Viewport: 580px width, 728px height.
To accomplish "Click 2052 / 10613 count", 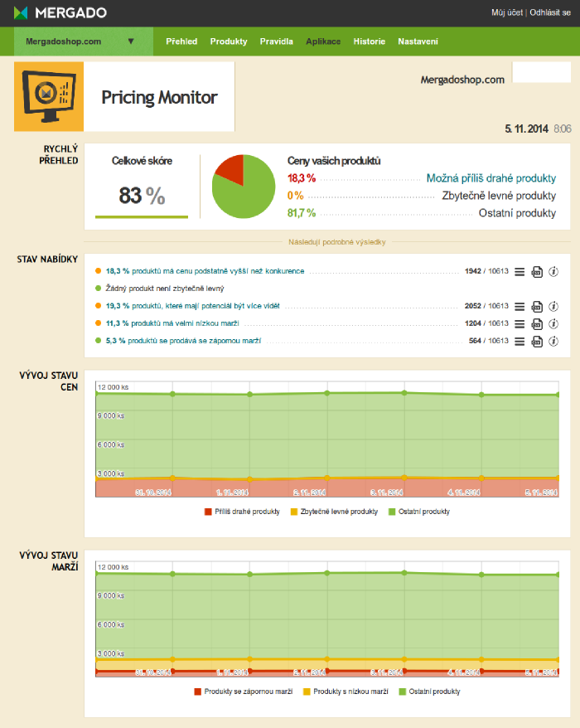I will (486, 306).
